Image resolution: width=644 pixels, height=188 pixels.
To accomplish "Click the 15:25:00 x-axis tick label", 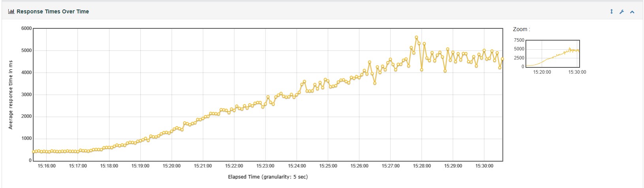I will [328, 166].
